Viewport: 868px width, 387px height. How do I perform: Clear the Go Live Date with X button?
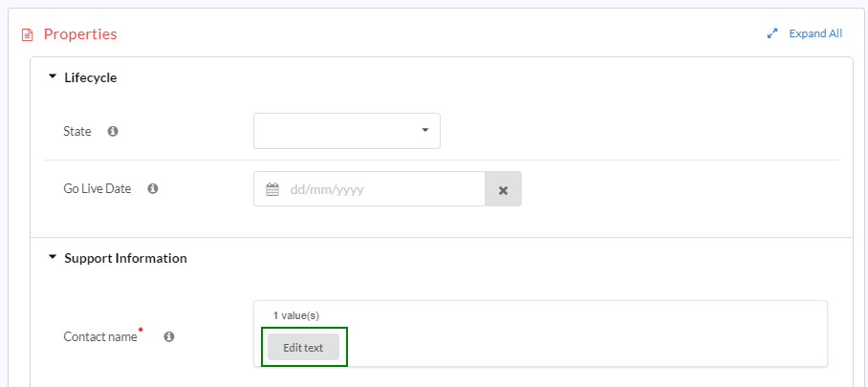pos(503,189)
